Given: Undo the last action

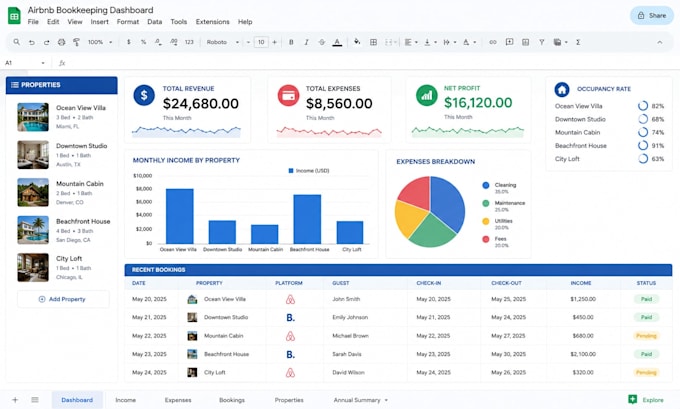Looking at the screenshot, I should pyautogui.click(x=32, y=42).
